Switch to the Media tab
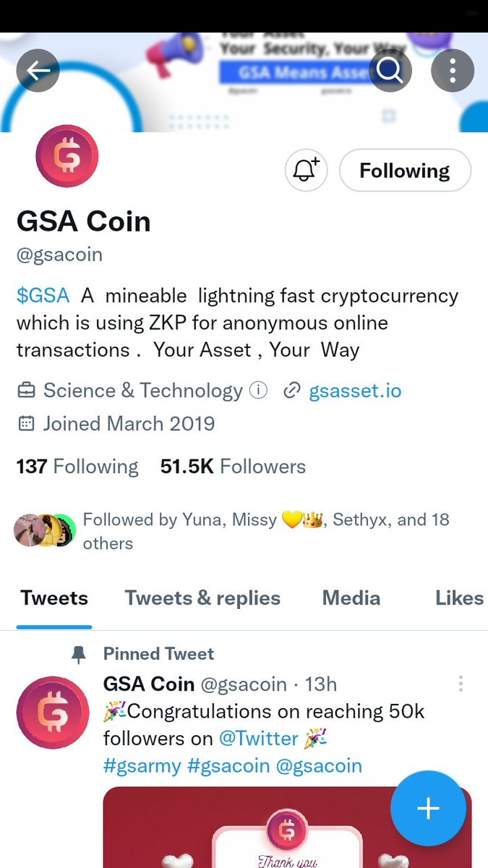 pos(351,598)
